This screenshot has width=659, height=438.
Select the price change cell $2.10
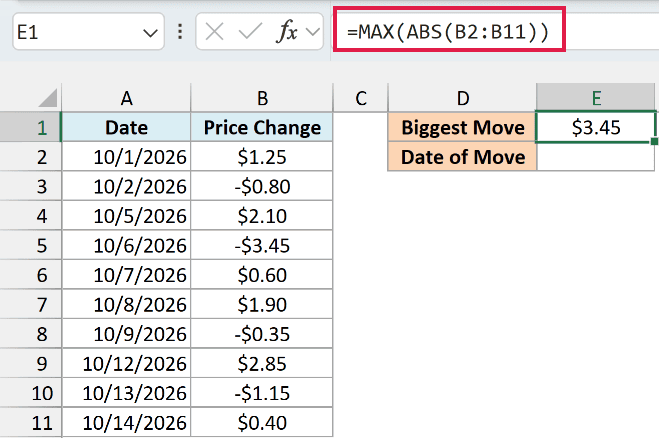click(262, 215)
